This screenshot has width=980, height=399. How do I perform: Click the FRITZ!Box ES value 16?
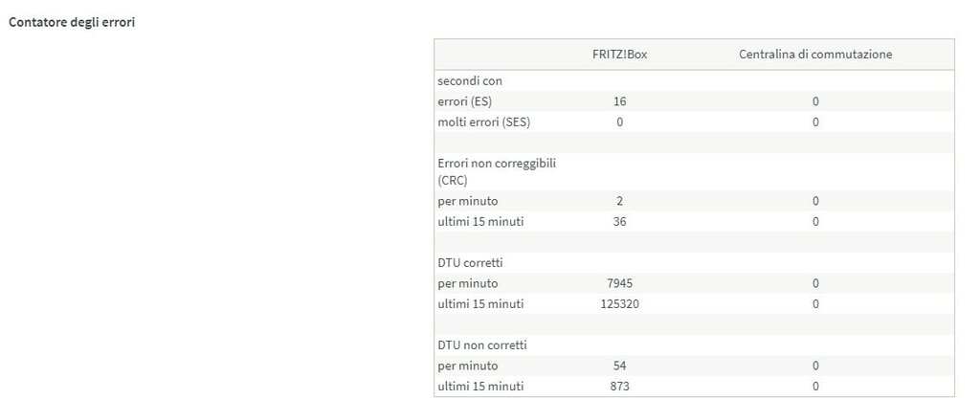coord(619,101)
